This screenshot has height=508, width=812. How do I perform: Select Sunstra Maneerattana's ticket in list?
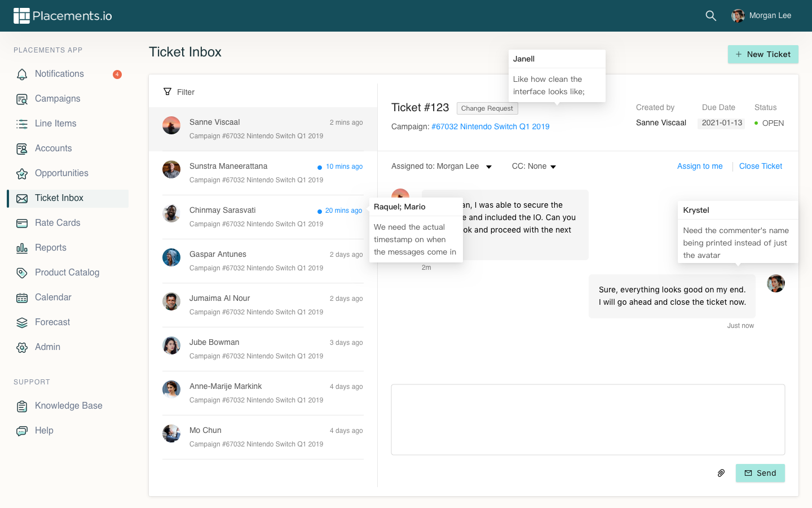pyautogui.click(x=263, y=173)
